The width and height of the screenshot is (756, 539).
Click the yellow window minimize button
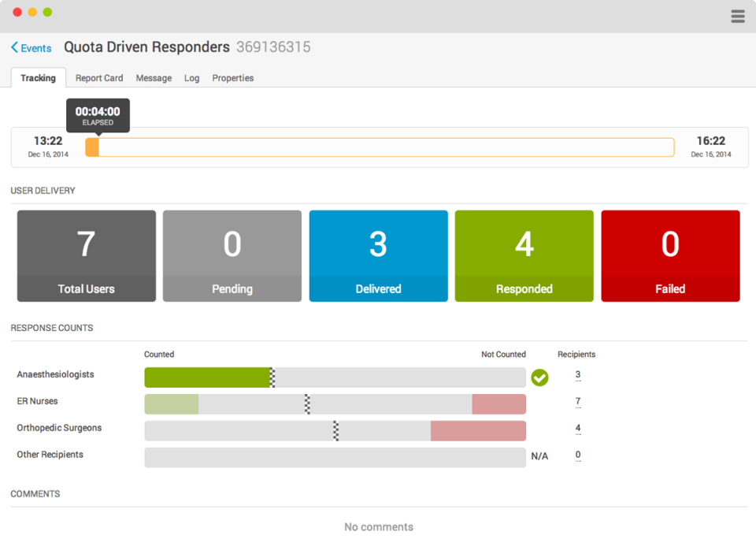[32, 12]
